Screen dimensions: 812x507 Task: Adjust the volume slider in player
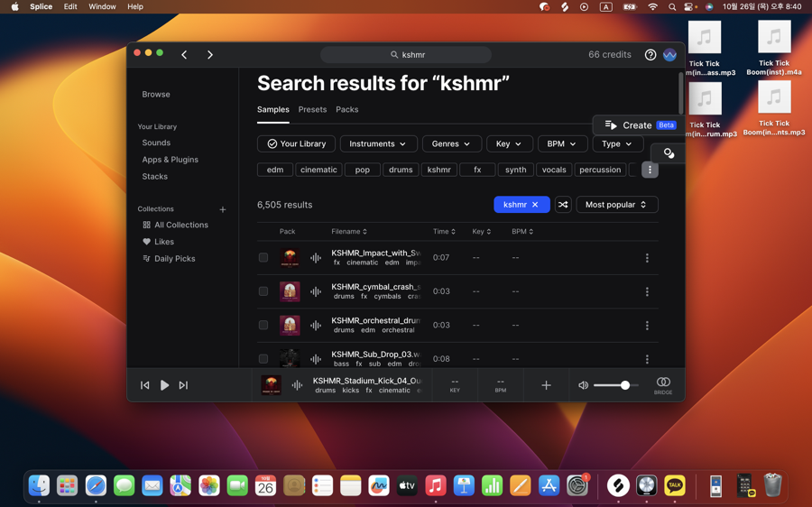pyautogui.click(x=616, y=385)
